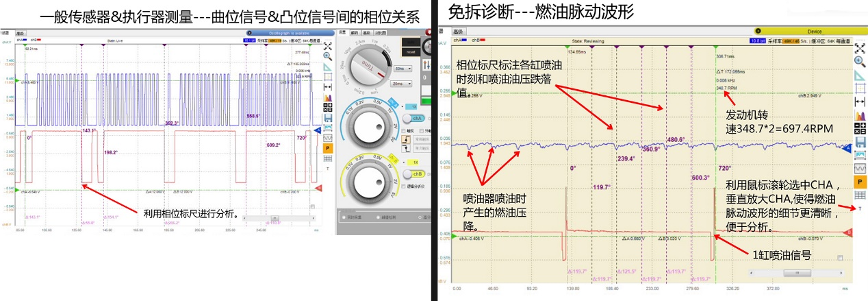Enable the 逻辑分析仪 checkbox
Image resolution: width=868 pixels, height=301 pixels.
coord(404,186)
